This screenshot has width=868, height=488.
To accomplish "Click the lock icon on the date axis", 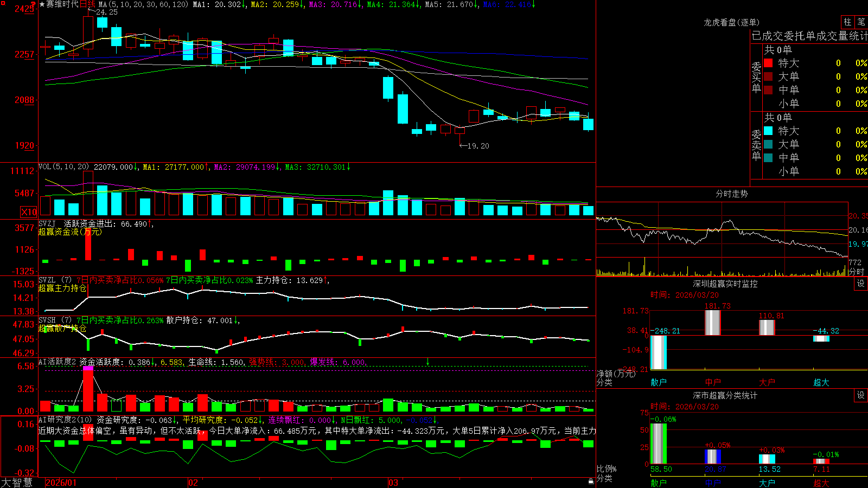I will (591, 481).
